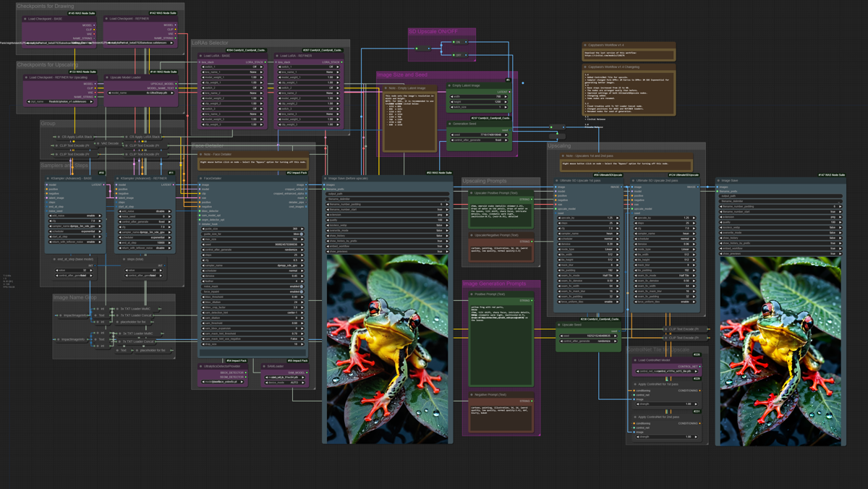Select the LoRAs Selector group title
Viewport: 868px width, 489px height.
click(210, 43)
